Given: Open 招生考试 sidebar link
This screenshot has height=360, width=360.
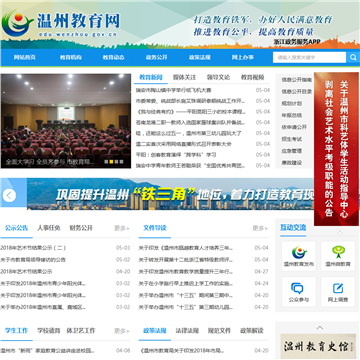Looking at the screenshot, I should (x=292, y=139).
